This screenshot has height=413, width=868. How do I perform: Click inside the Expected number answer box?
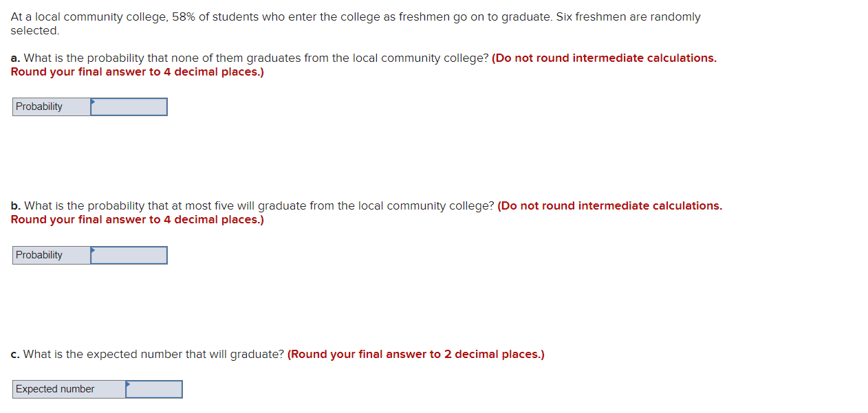[x=155, y=390]
